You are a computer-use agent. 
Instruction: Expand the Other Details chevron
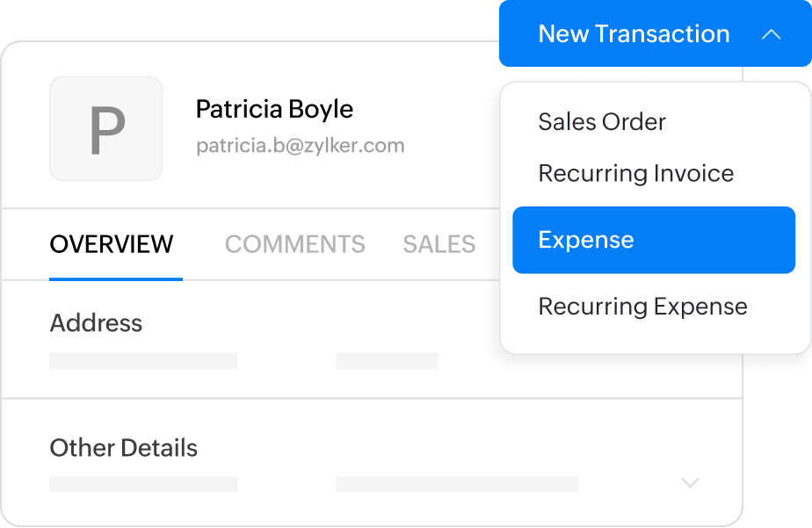tap(691, 483)
